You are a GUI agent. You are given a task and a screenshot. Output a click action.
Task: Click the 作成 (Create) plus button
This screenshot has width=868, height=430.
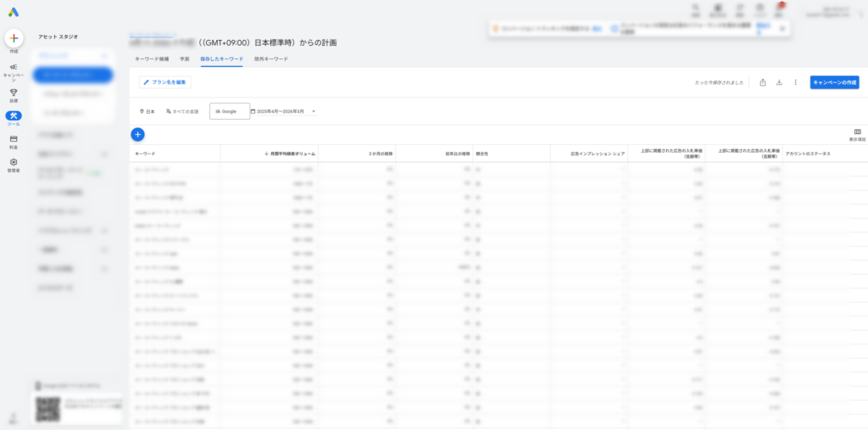click(x=14, y=38)
